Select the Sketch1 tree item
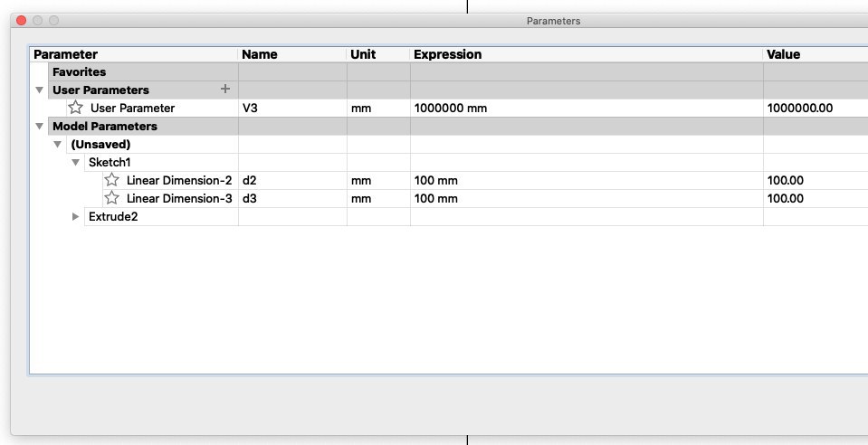 (110, 163)
